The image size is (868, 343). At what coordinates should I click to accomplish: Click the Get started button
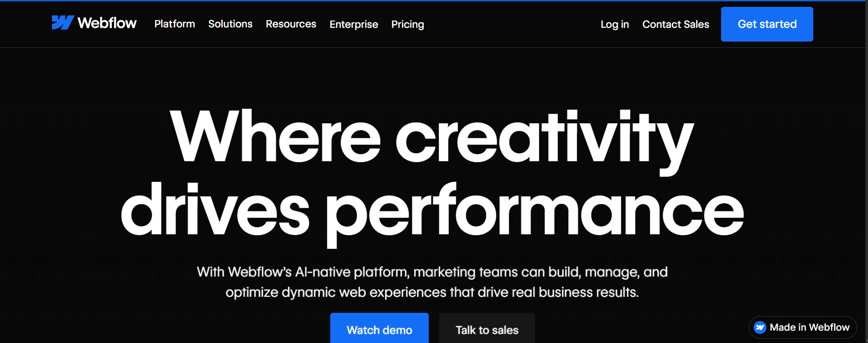tap(767, 24)
